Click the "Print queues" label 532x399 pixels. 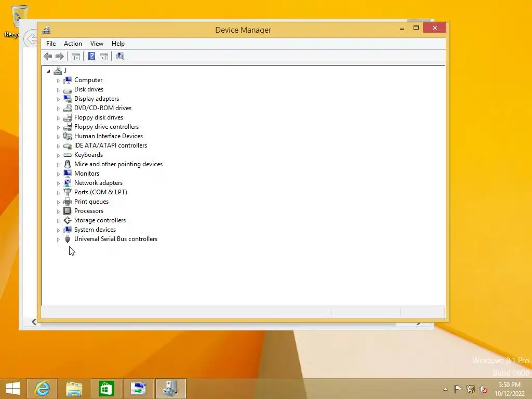[91, 202]
